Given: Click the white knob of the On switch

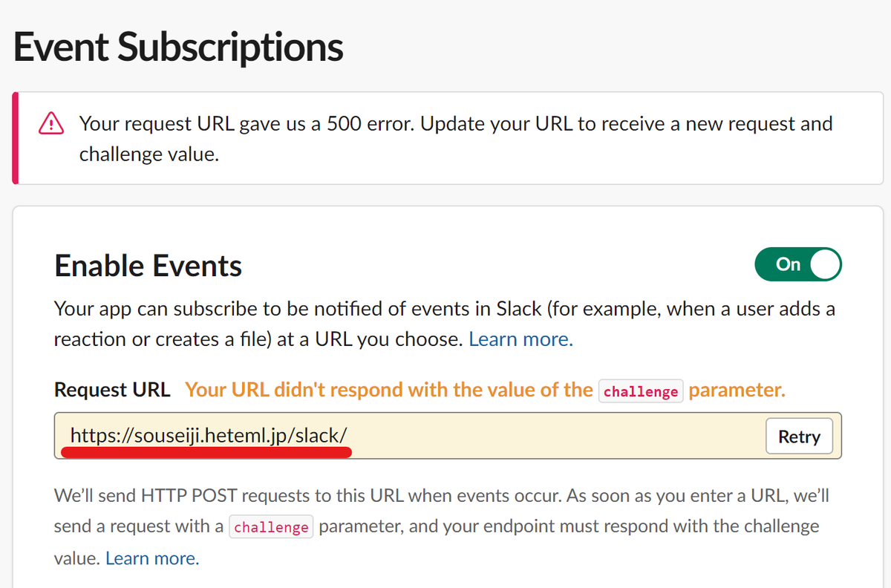Looking at the screenshot, I should coord(825,264).
